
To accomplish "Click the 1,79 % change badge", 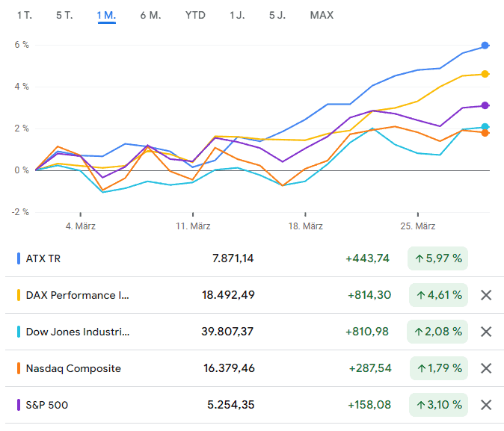I will pyautogui.click(x=439, y=368).
